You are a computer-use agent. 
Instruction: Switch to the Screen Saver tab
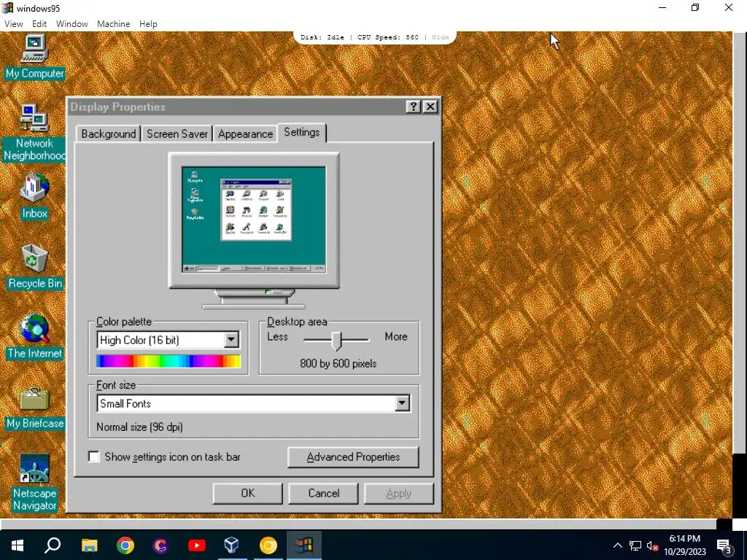click(177, 134)
